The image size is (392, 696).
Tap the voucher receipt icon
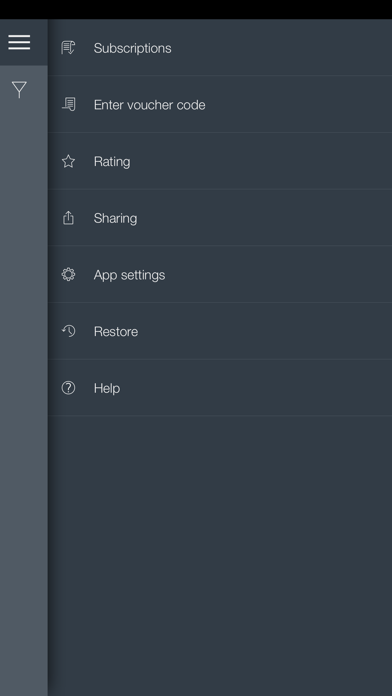click(x=68, y=104)
